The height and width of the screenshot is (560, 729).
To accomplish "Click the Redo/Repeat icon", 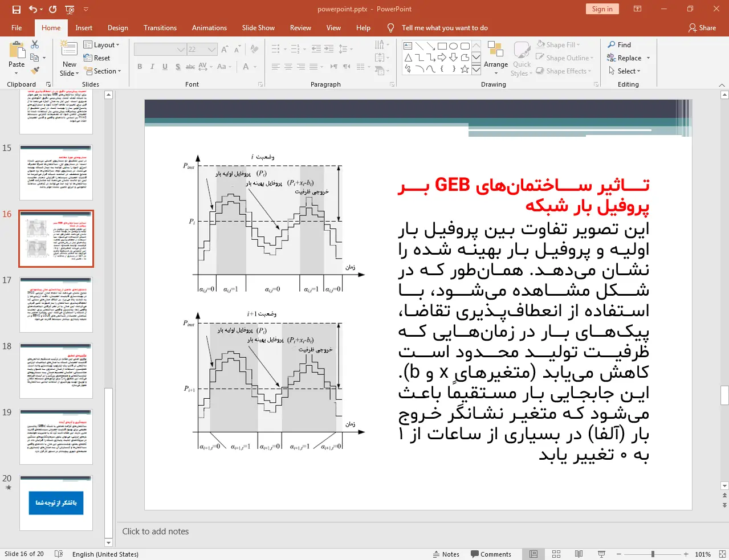I will tap(53, 9).
